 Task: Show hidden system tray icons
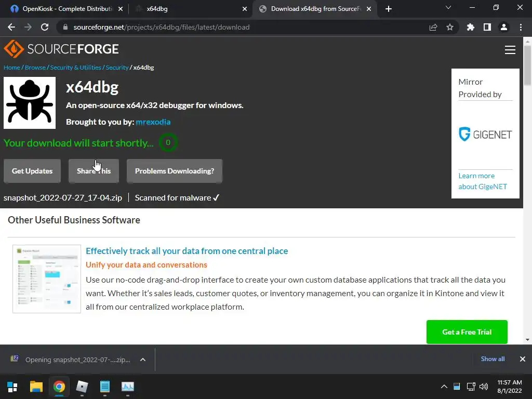pyautogui.click(x=444, y=387)
